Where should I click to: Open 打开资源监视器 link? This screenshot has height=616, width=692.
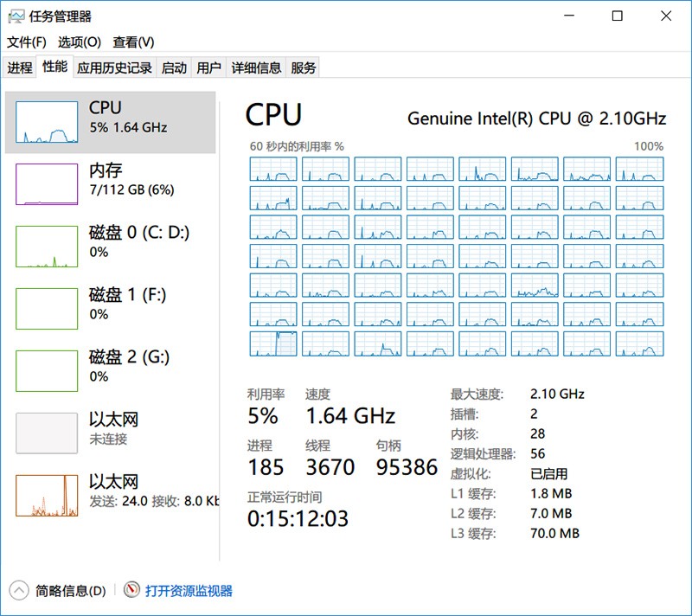[x=189, y=591]
